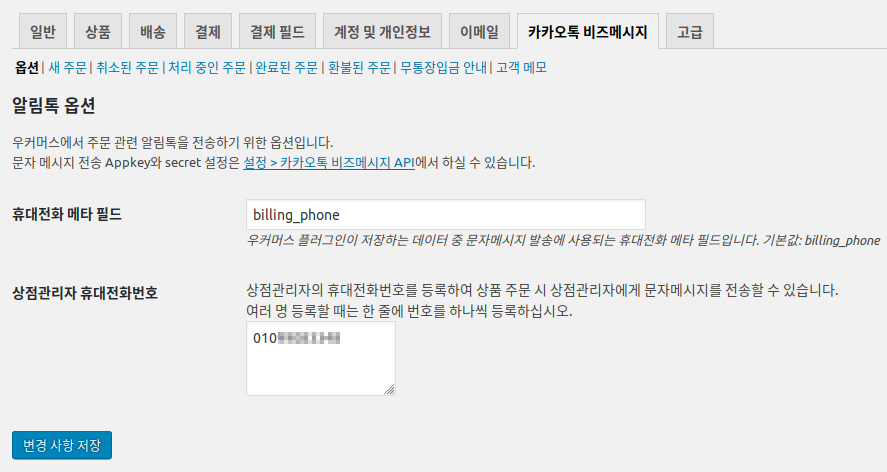Open the 고급 tab
The height and width of the screenshot is (472, 887).
[x=690, y=32]
